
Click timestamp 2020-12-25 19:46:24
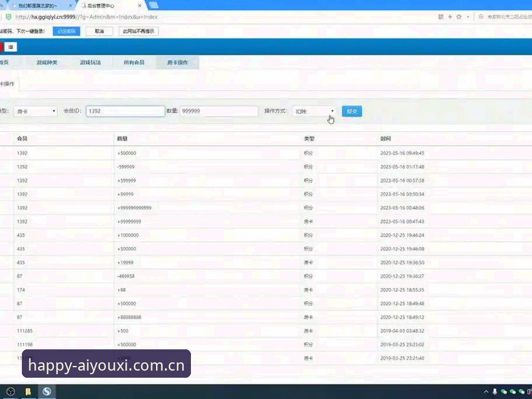click(x=402, y=235)
